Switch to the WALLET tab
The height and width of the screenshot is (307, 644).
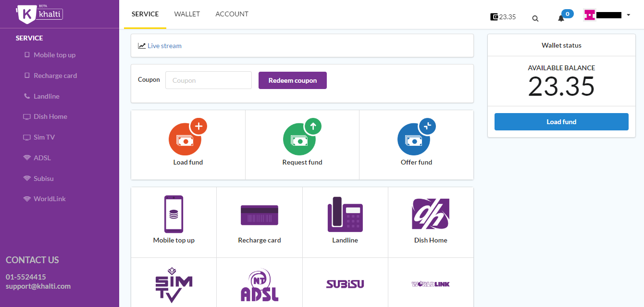click(x=187, y=14)
